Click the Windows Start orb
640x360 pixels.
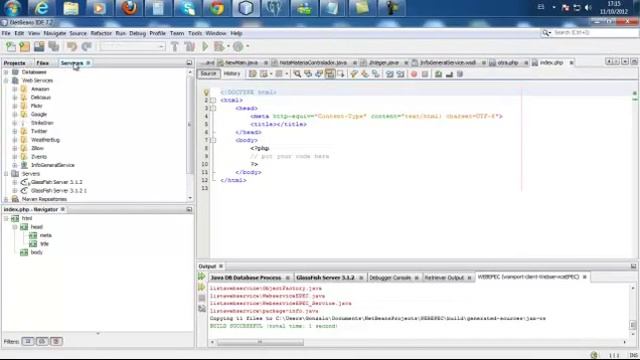coord(12,8)
